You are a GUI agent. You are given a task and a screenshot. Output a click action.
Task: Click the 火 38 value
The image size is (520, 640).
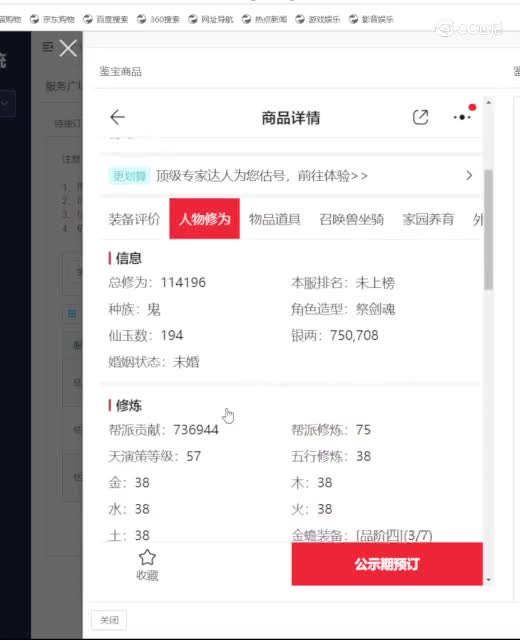324,509
